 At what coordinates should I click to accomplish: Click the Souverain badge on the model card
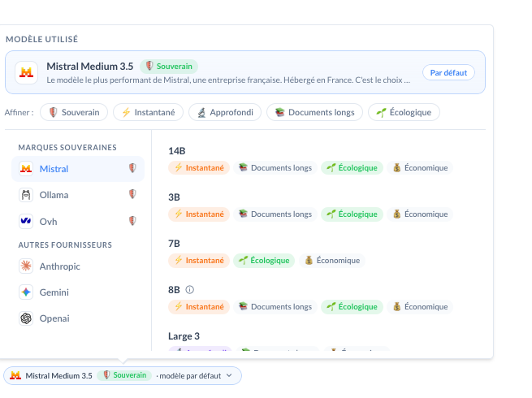[169, 66]
